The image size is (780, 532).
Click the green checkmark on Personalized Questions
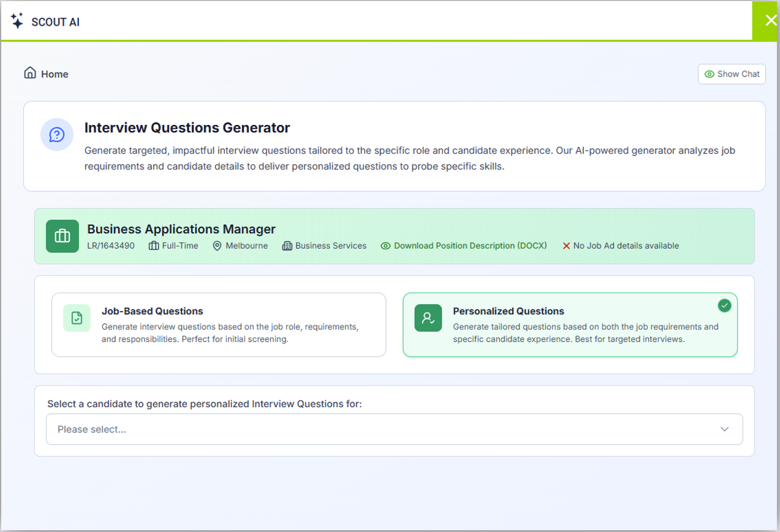[x=724, y=305]
